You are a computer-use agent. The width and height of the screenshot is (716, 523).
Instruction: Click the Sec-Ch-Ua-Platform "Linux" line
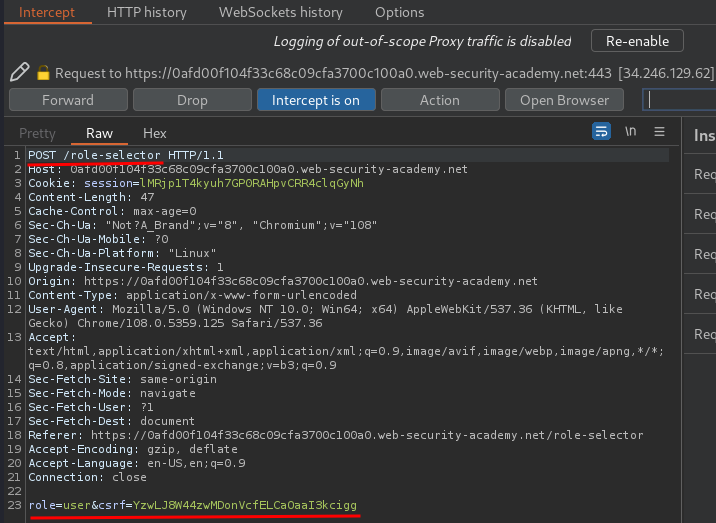pyautogui.click(x=122, y=253)
